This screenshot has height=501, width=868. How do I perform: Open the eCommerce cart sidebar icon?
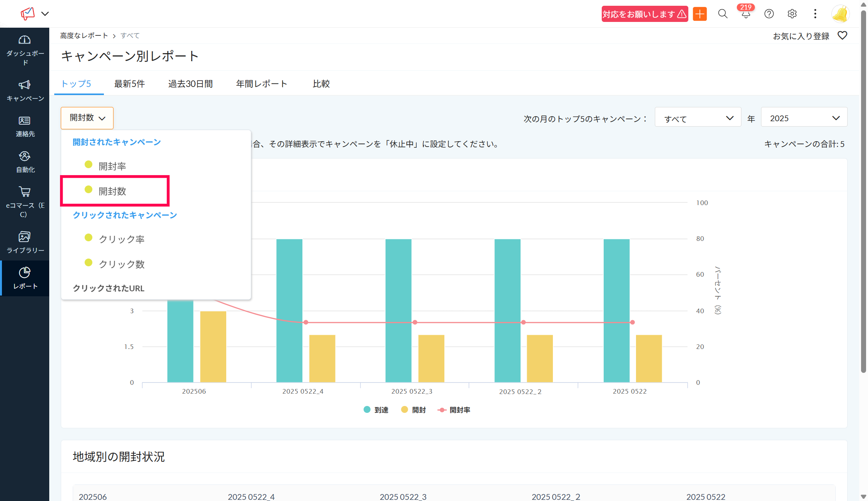[x=25, y=192]
